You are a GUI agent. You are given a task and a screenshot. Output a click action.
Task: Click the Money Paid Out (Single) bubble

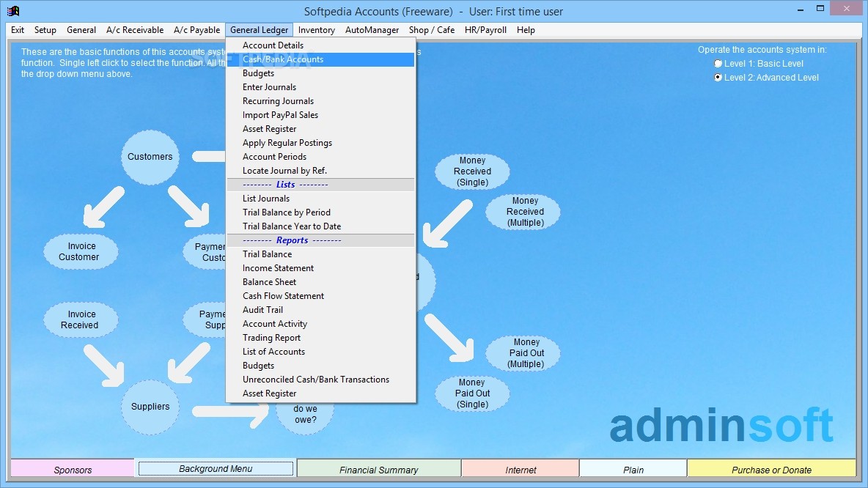click(x=472, y=393)
